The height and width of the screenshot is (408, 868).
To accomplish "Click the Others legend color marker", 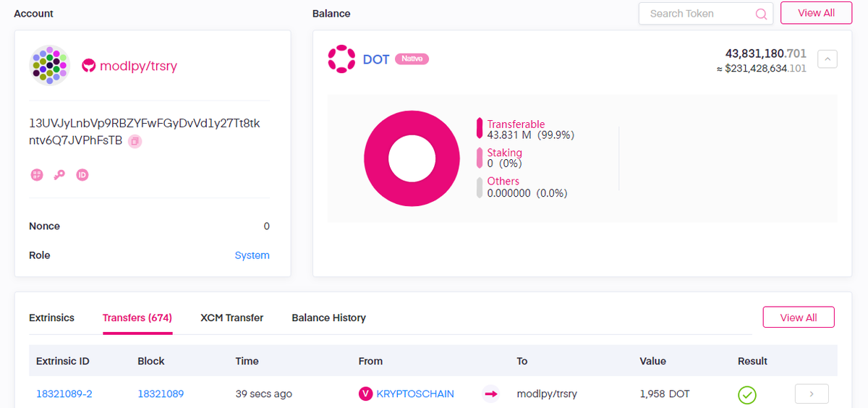I will coord(479,187).
